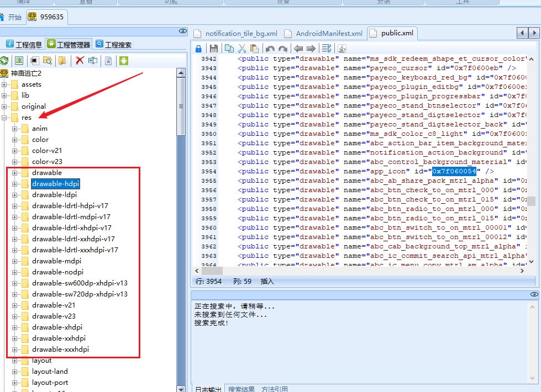541x392 pixels.
Task: Click the refresh project icon in project manager toolbar
Action: tap(4, 61)
